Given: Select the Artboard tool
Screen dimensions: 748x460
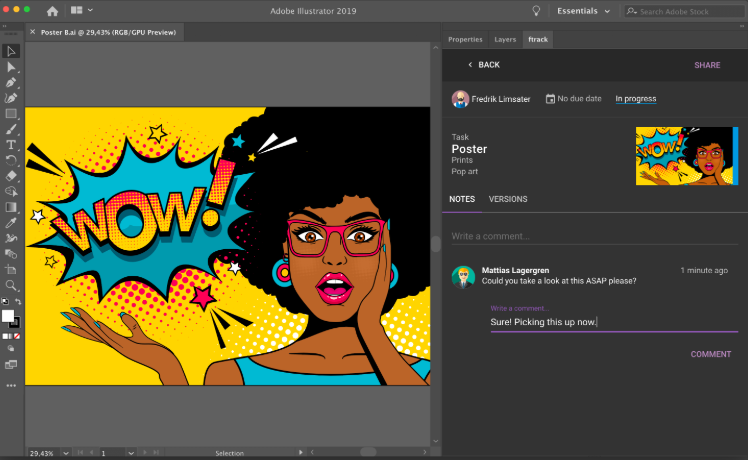Looking at the screenshot, I should pos(11,270).
